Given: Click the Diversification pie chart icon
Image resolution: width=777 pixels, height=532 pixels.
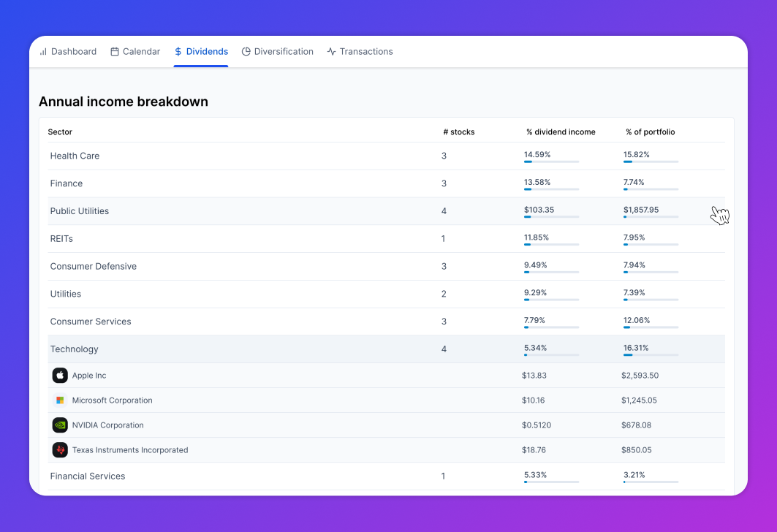Looking at the screenshot, I should click(246, 51).
